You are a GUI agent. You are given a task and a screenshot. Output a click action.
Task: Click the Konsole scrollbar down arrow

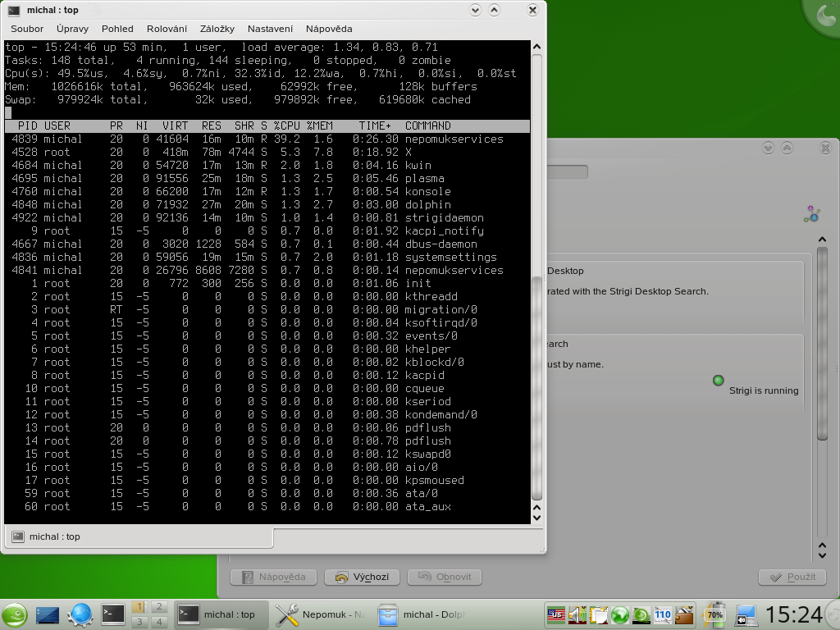(x=536, y=518)
